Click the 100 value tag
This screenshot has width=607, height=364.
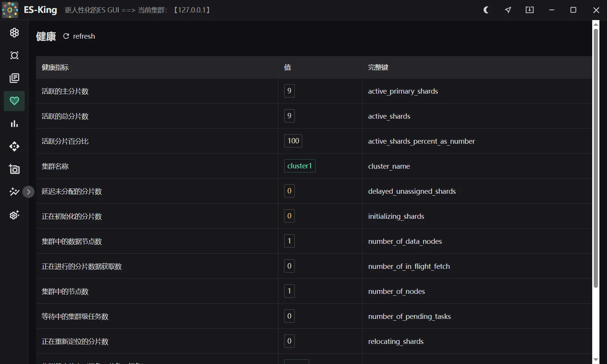tap(293, 141)
